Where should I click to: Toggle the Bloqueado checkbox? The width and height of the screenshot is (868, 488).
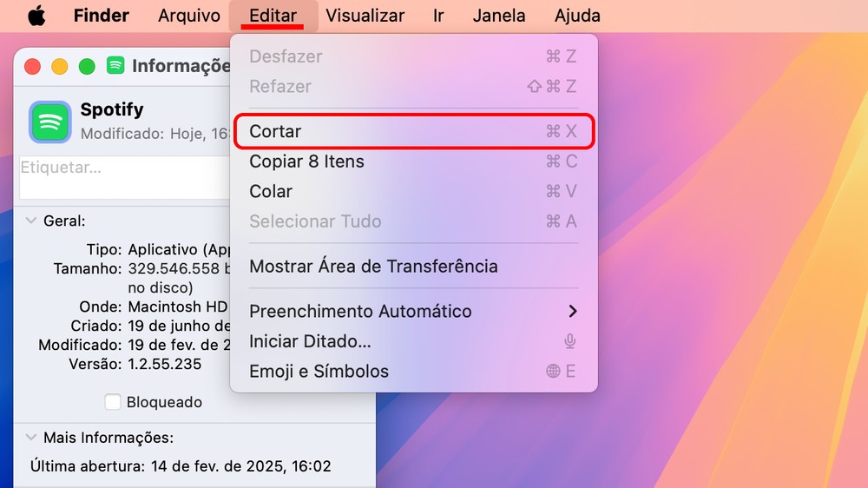click(x=113, y=402)
